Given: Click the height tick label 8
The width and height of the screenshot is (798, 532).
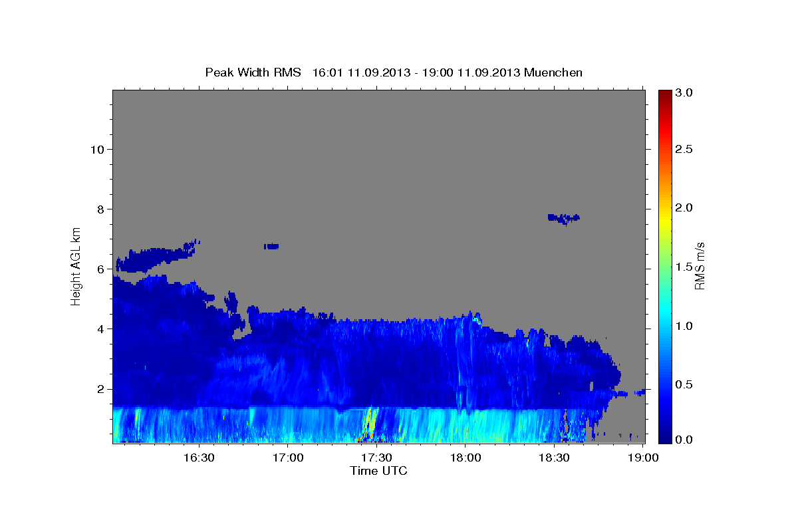Looking at the screenshot, I should pyautogui.click(x=100, y=209).
